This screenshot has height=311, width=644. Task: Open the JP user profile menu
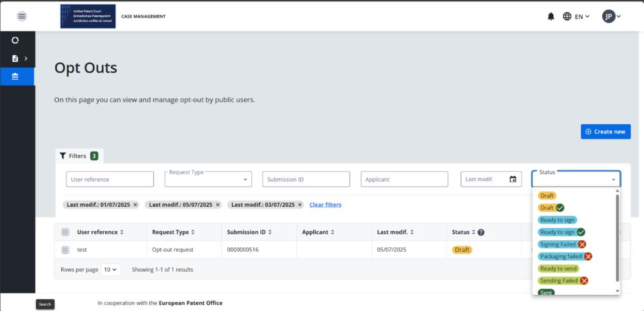pos(611,17)
